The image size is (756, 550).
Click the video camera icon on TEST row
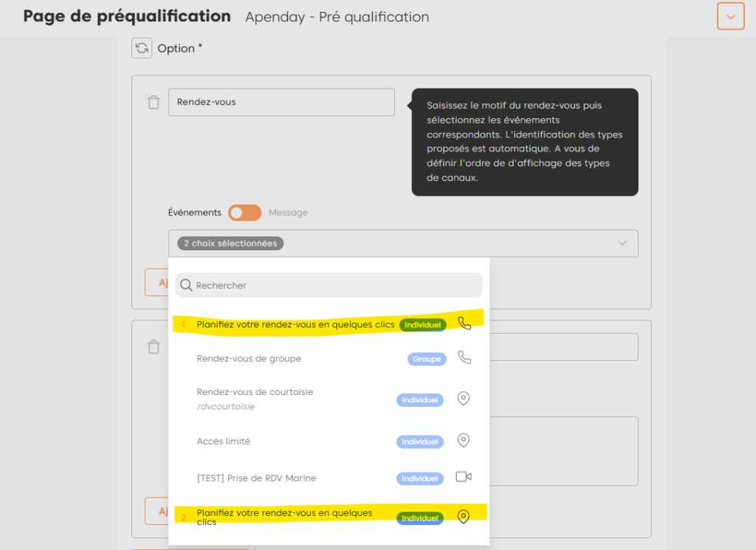[x=464, y=477]
